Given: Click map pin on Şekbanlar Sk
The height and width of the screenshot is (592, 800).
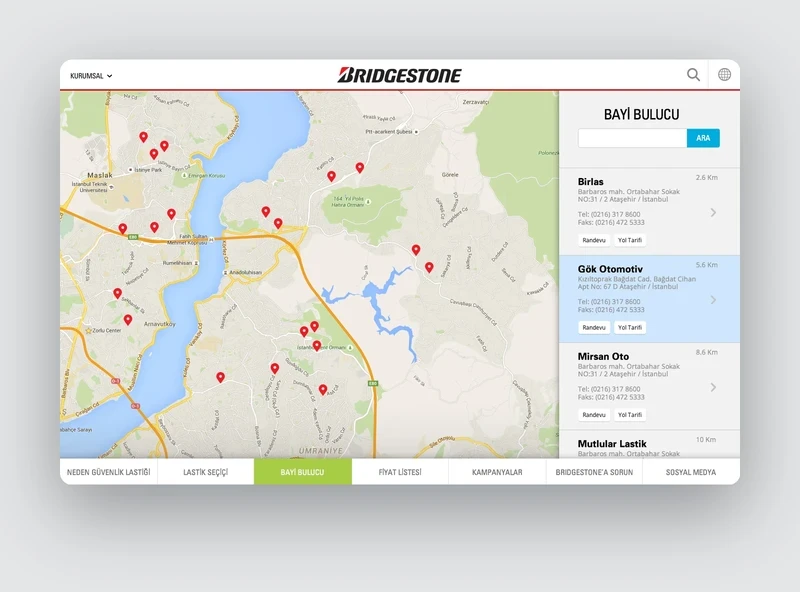Looking at the screenshot, I should (117, 293).
